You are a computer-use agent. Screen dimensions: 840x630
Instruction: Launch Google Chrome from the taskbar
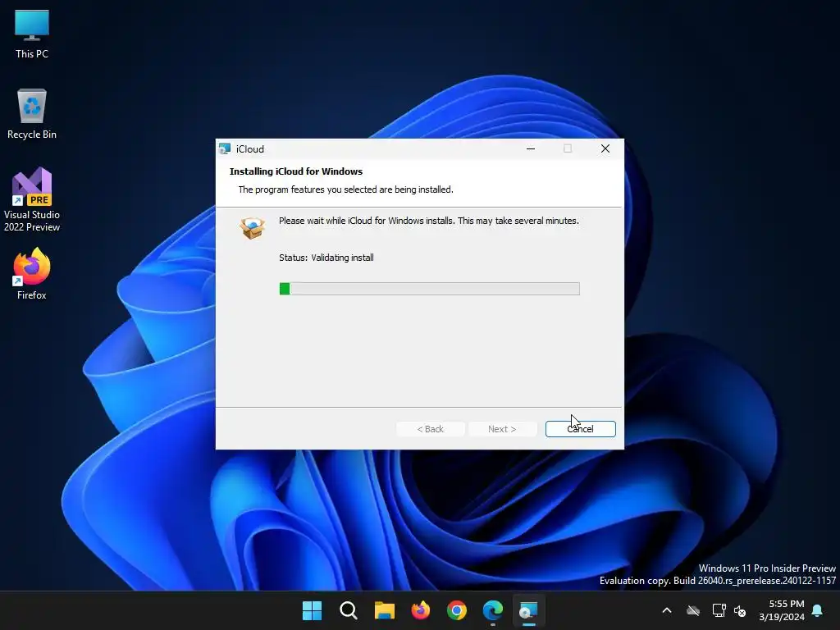click(456, 610)
